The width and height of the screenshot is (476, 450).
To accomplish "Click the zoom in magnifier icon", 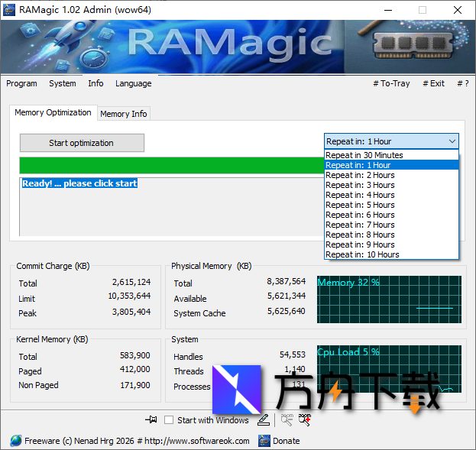I will [305, 420].
